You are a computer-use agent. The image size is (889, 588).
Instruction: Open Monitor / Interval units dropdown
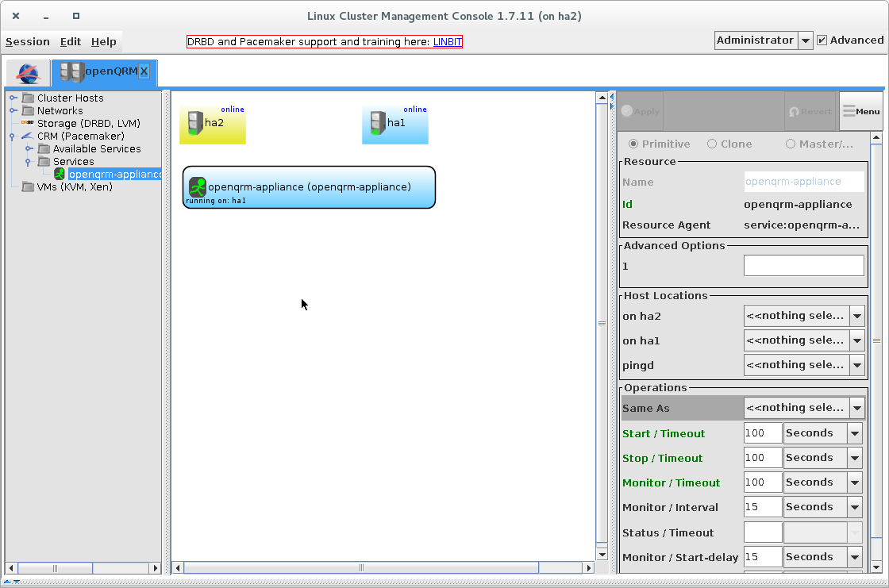[x=854, y=508]
